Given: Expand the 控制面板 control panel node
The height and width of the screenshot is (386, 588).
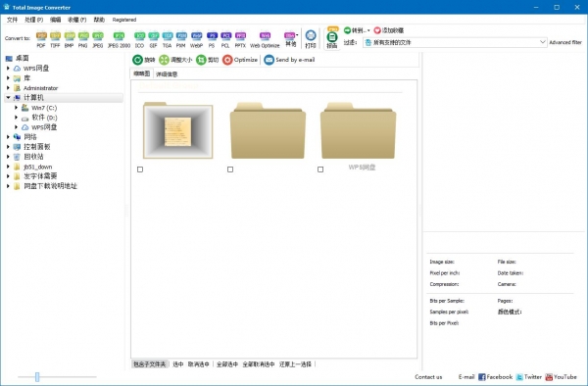Looking at the screenshot, I should [8, 147].
